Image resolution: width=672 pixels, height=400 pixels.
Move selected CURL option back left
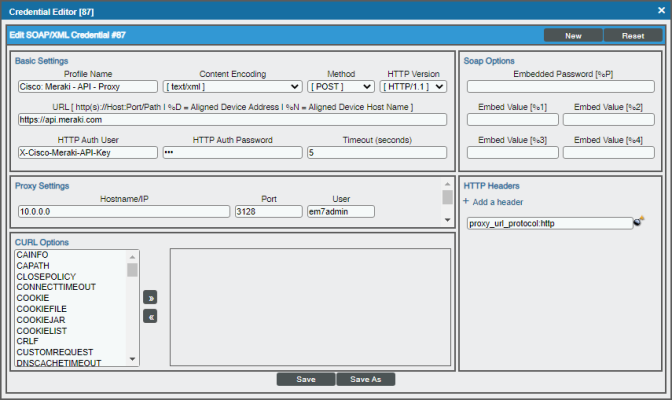tap(150, 316)
